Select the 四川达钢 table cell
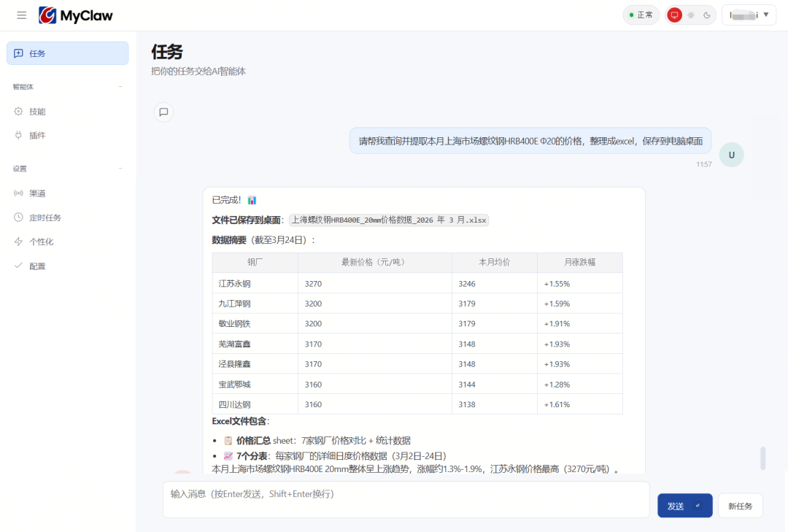This screenshot has height=532, width=788. 255,404
